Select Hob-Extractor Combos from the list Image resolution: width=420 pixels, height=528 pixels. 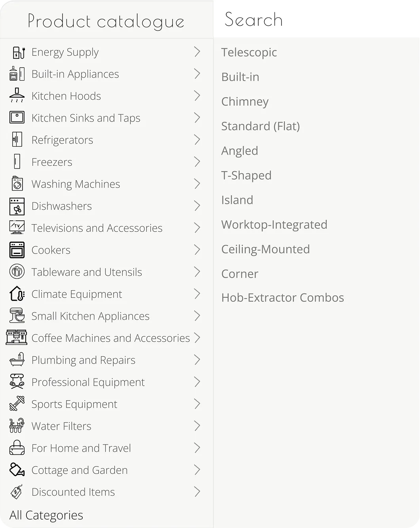[x=282, y=297]
